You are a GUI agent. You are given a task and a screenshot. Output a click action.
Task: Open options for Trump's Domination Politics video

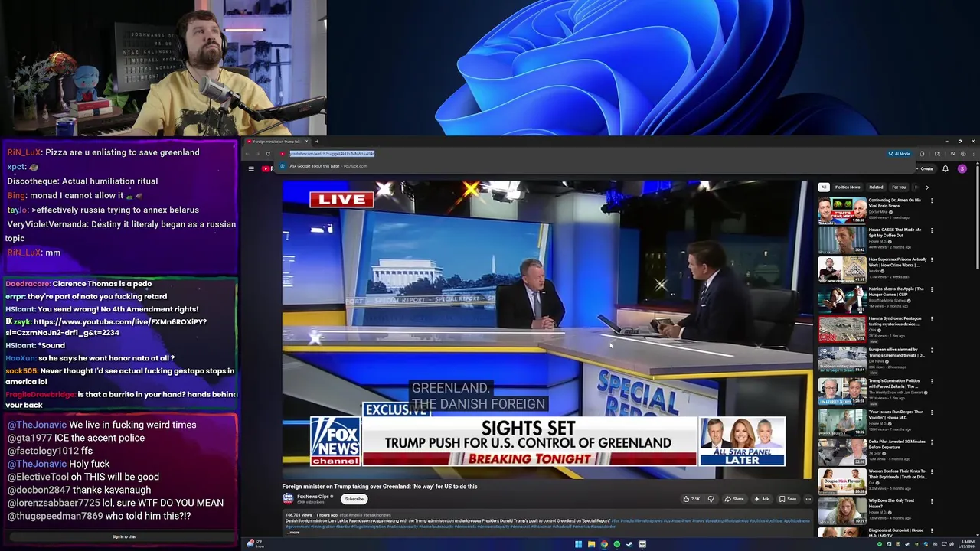point(932,380)
